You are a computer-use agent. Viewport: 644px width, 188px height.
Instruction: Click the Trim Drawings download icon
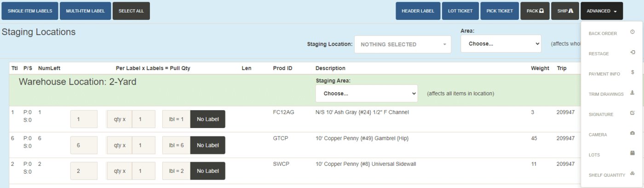[632, 93]
